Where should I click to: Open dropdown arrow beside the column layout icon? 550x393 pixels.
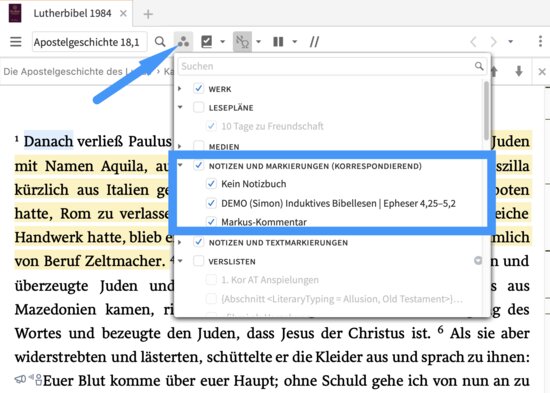pyautogui.click(x=295, y=41)
